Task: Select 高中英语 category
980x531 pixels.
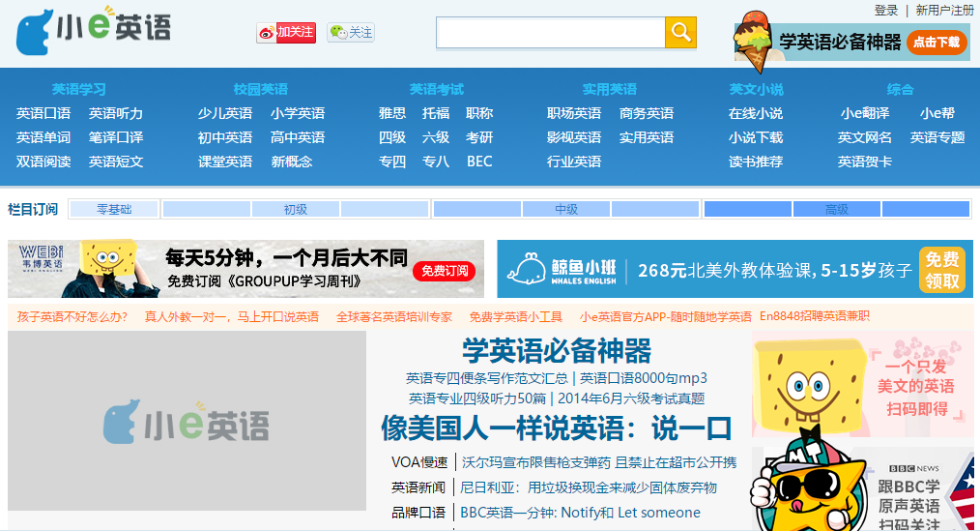Action: point(298,137)
